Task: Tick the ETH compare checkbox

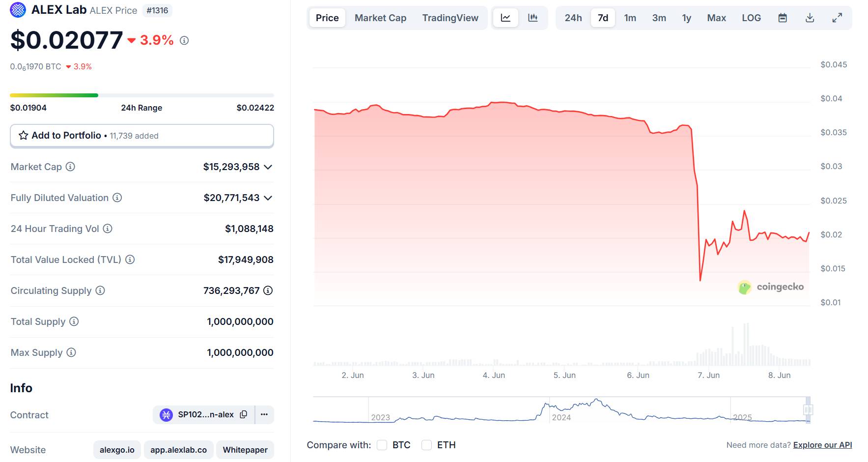Action: (427, 445)
